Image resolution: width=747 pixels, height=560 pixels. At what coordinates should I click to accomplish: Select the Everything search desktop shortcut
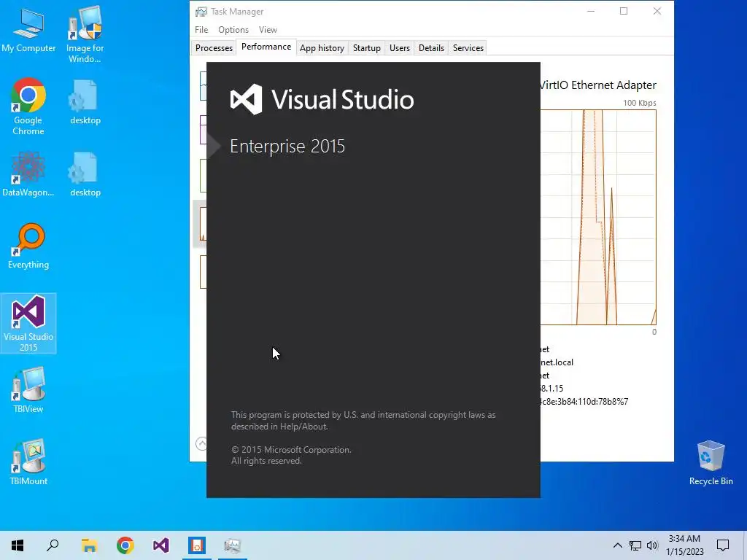tap(28, 246)
